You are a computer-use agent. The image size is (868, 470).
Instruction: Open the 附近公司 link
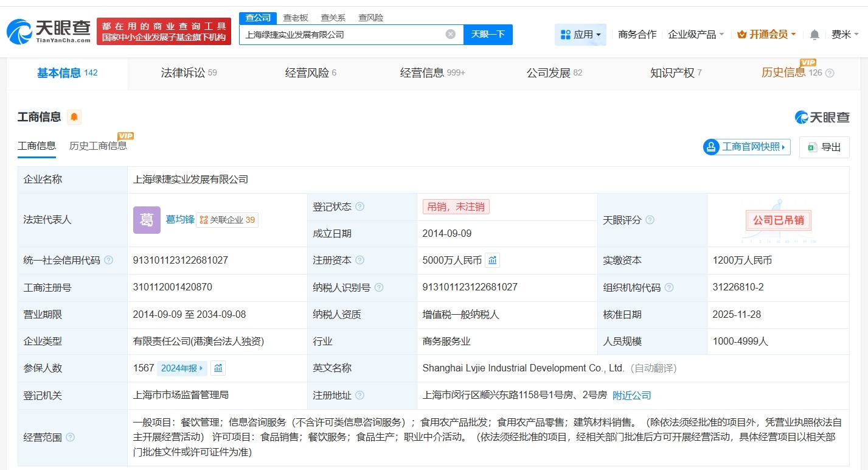coord(632,395)
